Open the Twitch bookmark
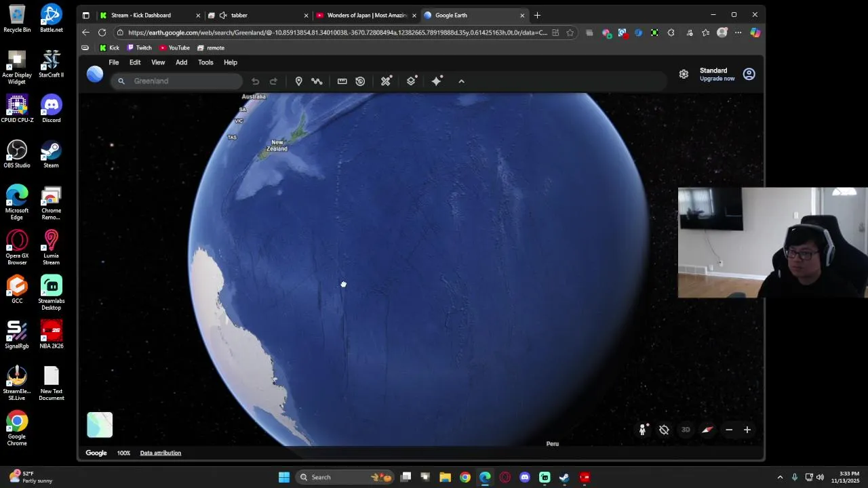868x488 pixels. click(x=140, y=48)
